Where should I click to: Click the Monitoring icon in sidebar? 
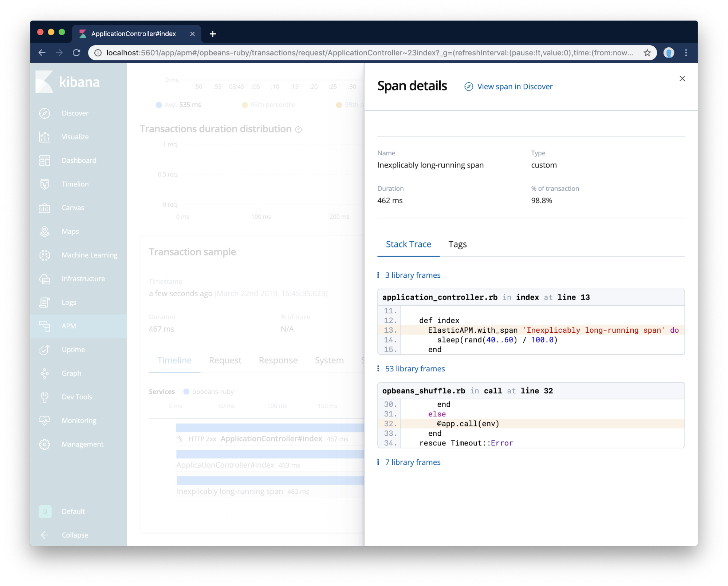click(x=46, y=420)
